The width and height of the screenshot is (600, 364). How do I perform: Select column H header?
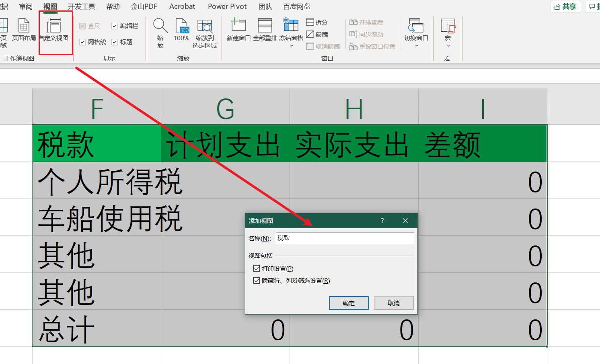point(354,106)
